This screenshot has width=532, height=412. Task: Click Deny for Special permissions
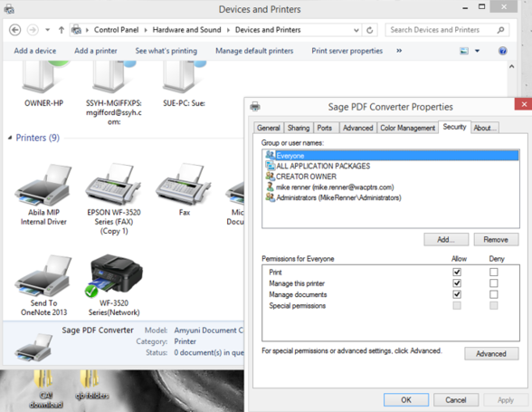[x=494, y=306]
